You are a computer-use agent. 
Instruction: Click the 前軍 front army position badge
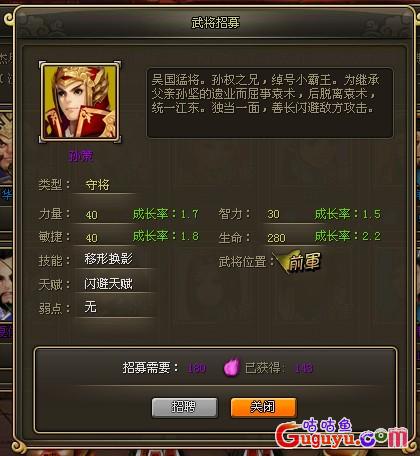coord(299,263)
